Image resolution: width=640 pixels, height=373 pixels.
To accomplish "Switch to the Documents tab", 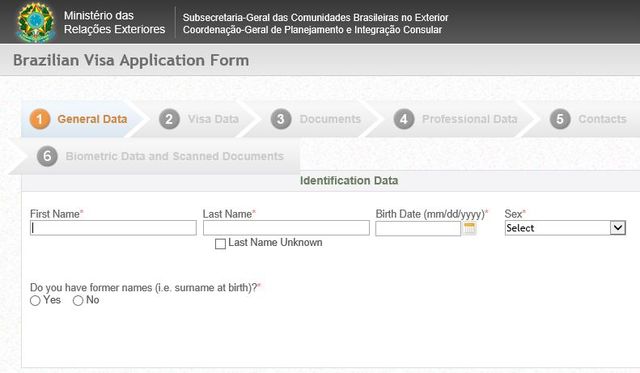I will pyautogui.click(x=330, y=119).
